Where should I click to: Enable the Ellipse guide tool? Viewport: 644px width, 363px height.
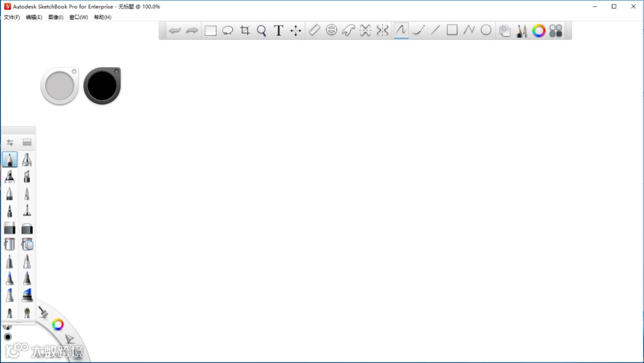coord(332,30)
